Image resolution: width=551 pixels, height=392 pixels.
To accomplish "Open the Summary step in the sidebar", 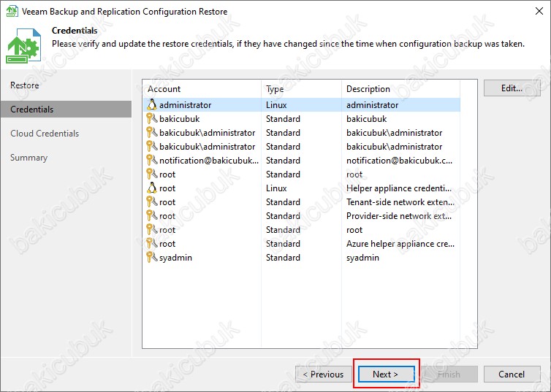I will click(x=29, y=158).
